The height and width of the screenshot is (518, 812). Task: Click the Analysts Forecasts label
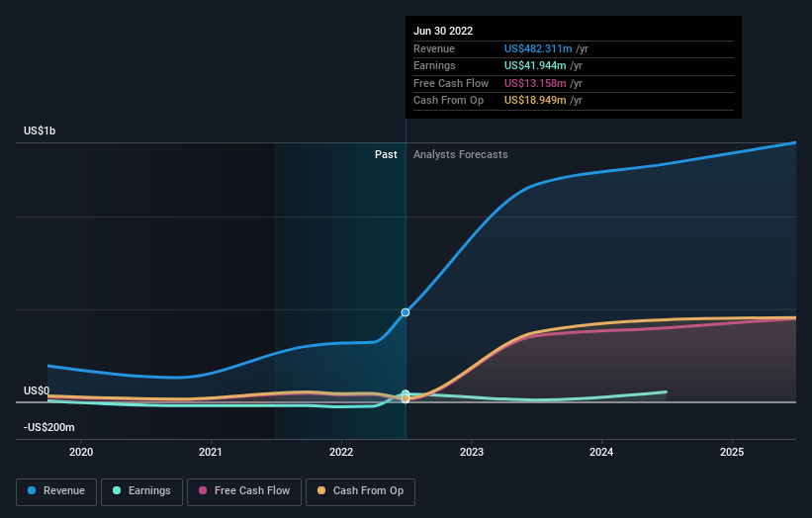pos(460,155)
